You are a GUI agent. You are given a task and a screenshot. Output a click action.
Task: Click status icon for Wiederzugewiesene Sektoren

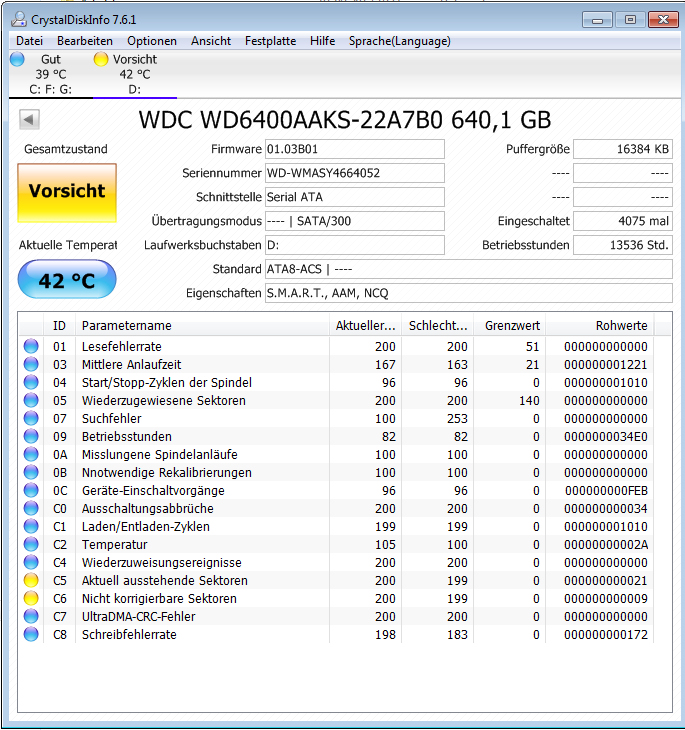click(31, 400)
